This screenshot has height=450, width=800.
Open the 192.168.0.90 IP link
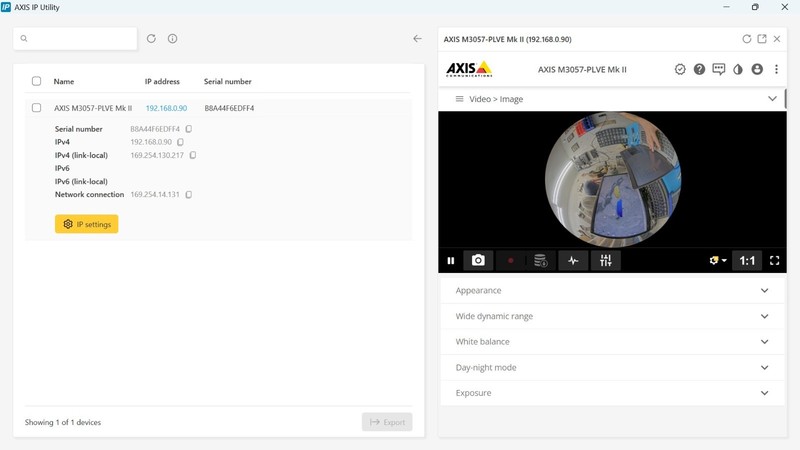[x=166, y=108]
